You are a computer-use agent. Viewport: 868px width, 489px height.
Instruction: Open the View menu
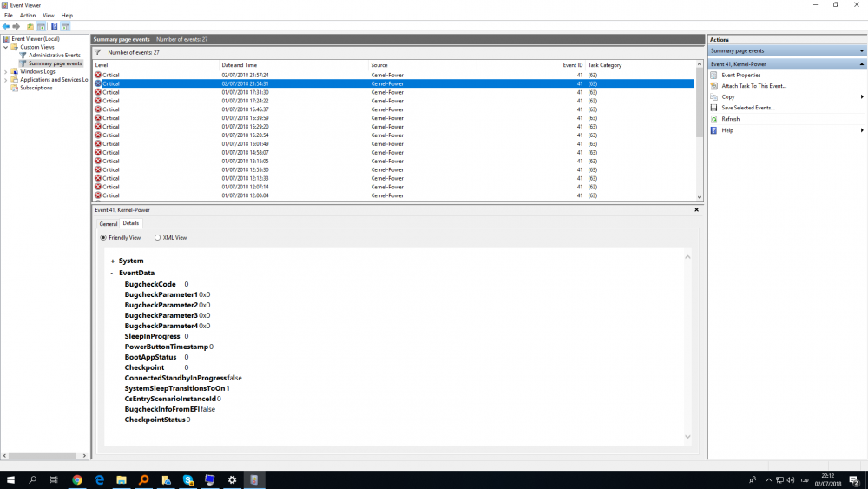tap(49, 16)
